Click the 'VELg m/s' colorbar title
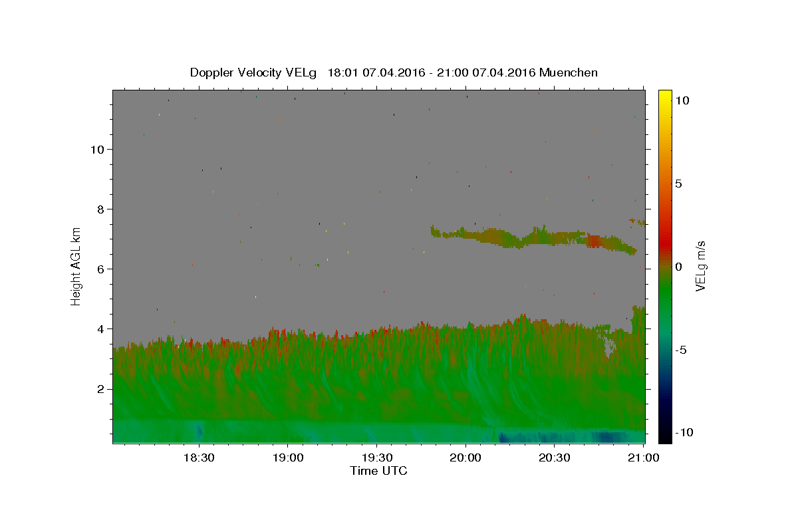This screenshot has height=532, width=798. (x=701, y=266)
